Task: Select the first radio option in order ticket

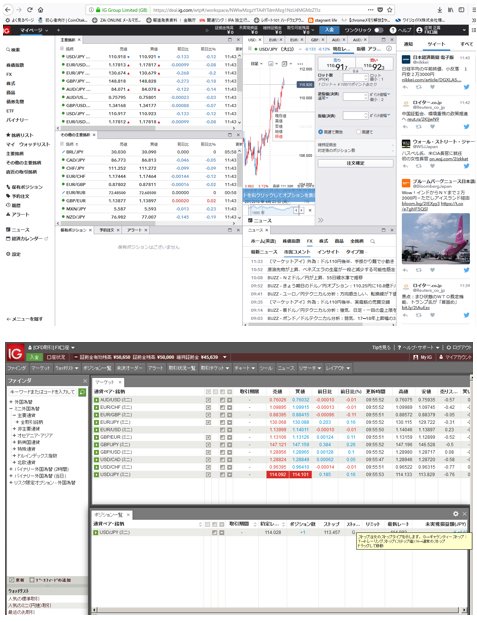Action: 321,132
